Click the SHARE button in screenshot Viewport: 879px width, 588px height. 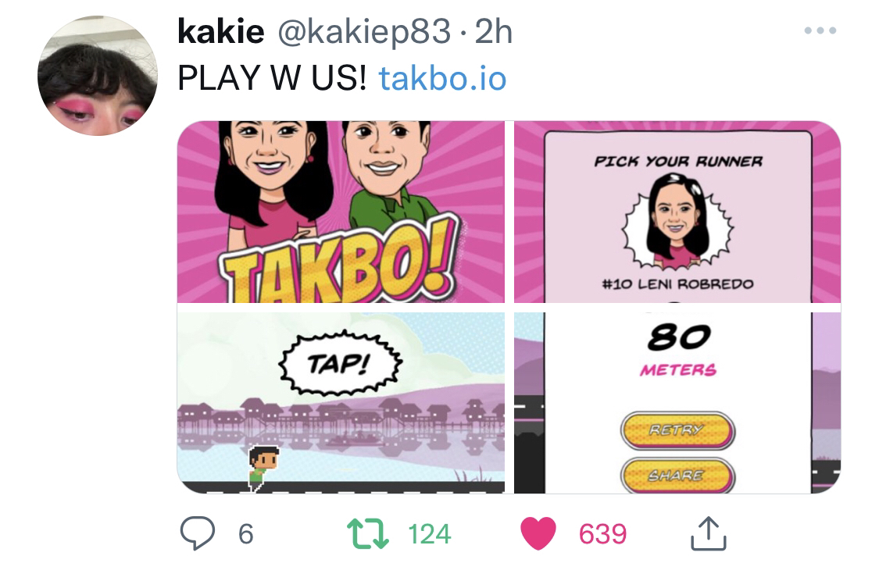click(677, 476)
